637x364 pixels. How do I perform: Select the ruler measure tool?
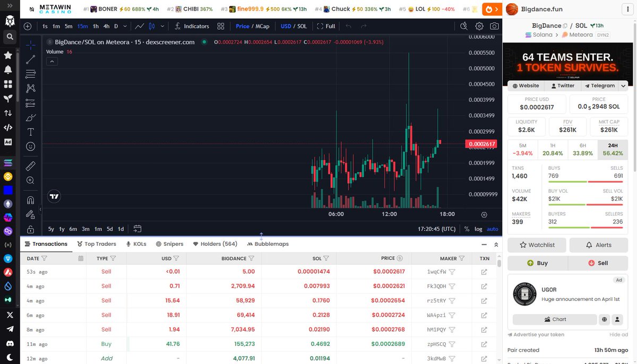pos(30,166)
